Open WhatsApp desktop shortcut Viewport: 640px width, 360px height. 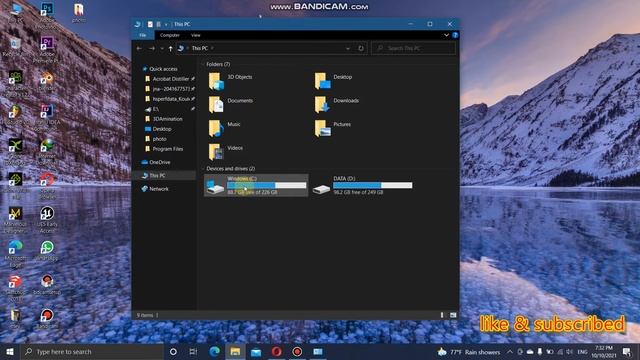pos(47,250)
